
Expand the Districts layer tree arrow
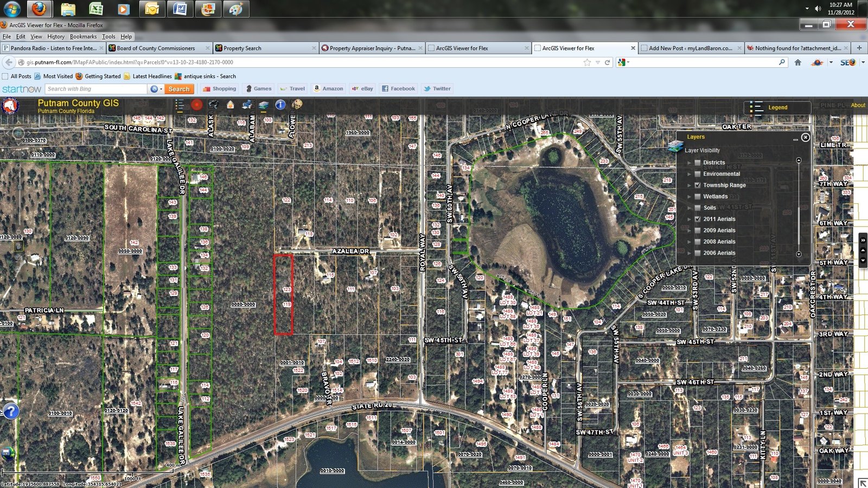click(690, 163)
